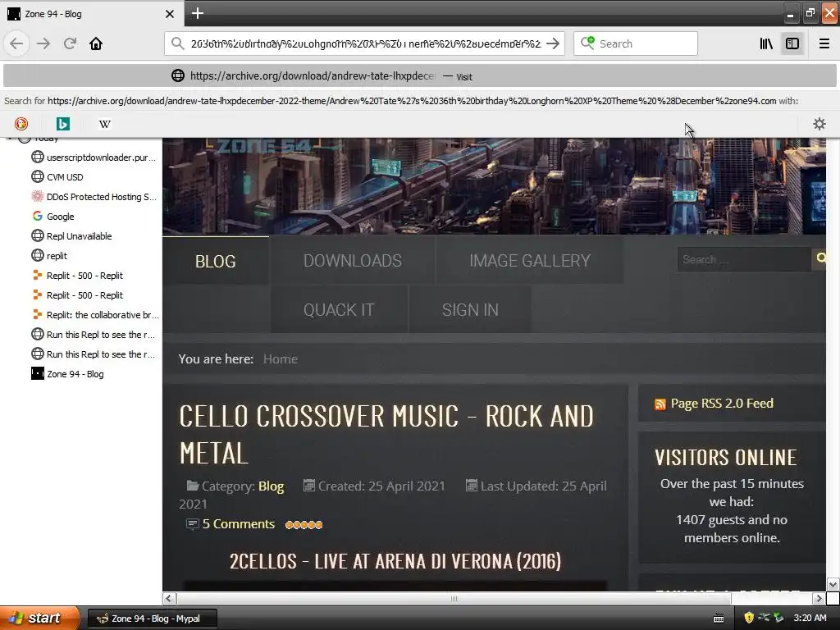Click the magnifier in the website search box
The image size is (840, 630).
click(820, 258)
